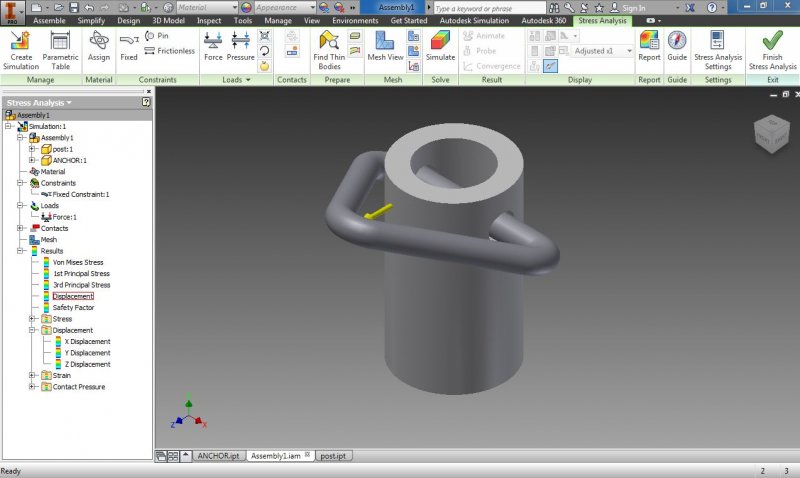Switch to the Inspect ribbon tab
Screen dimensions: 800x478
(209, 20)
